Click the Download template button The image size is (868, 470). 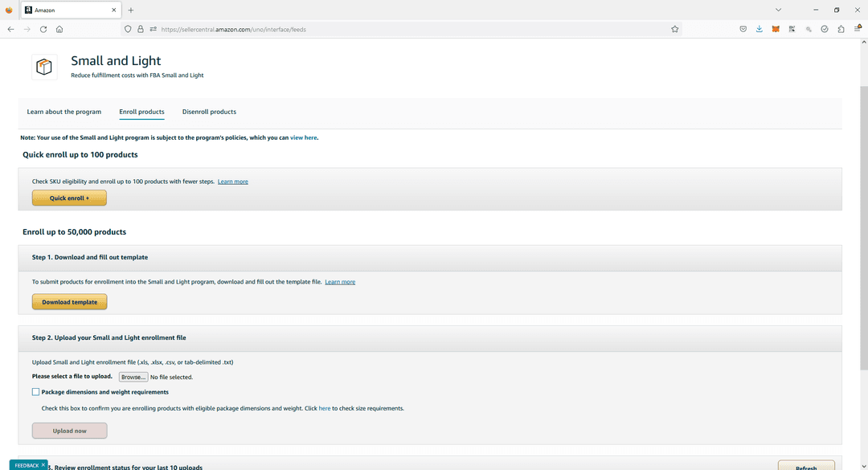point(70,302)
